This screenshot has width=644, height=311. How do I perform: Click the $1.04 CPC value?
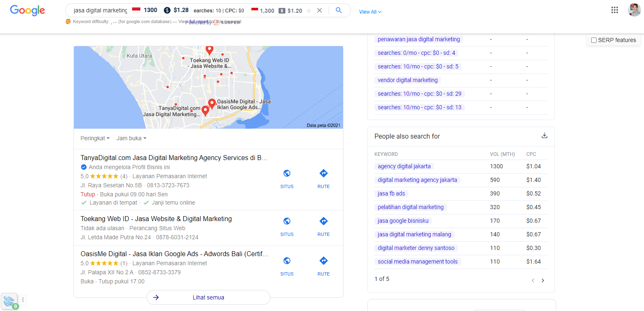click(533, 166)
